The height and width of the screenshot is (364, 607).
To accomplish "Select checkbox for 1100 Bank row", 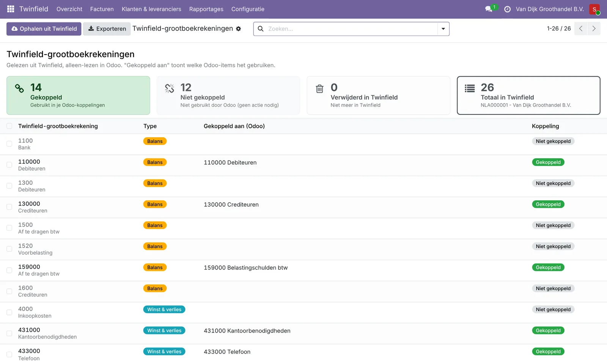I will [x=9, y=144].
